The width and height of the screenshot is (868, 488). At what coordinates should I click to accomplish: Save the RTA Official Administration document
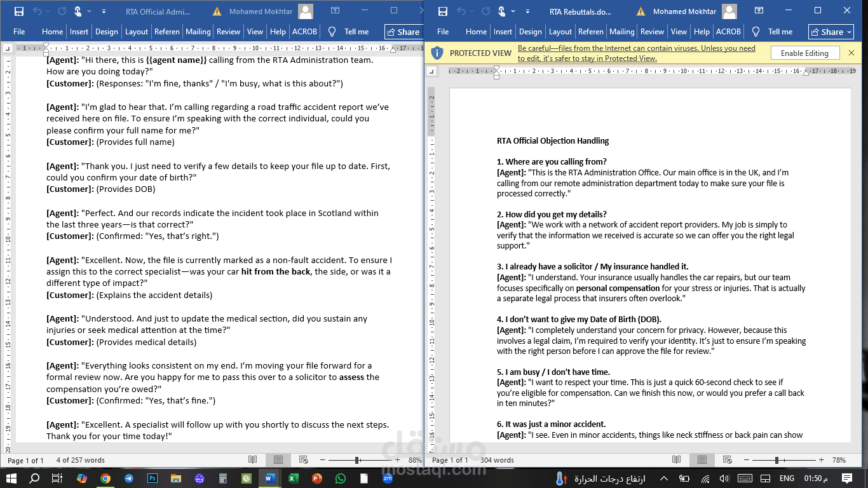pos(19,11)
